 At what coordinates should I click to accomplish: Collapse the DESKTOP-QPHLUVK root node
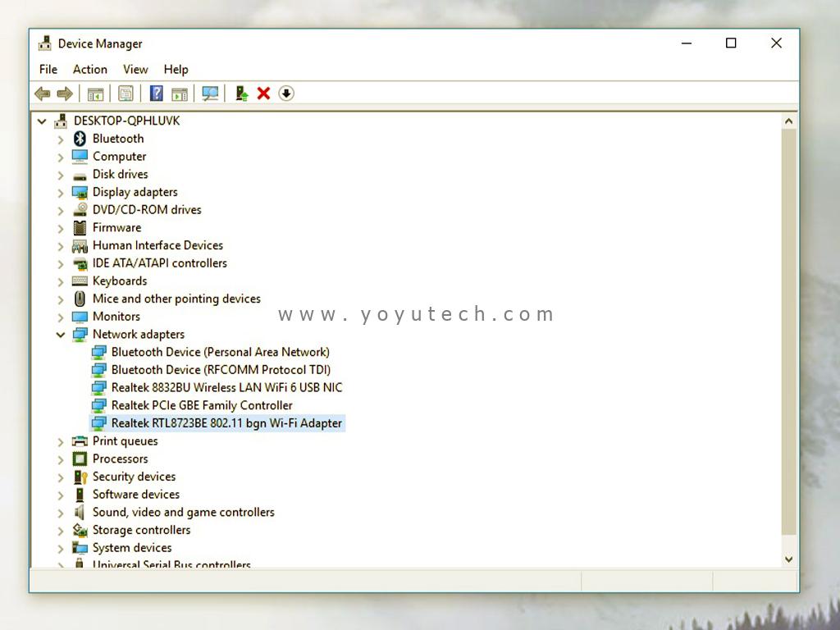pyautogui.click(x=42, y=121)
